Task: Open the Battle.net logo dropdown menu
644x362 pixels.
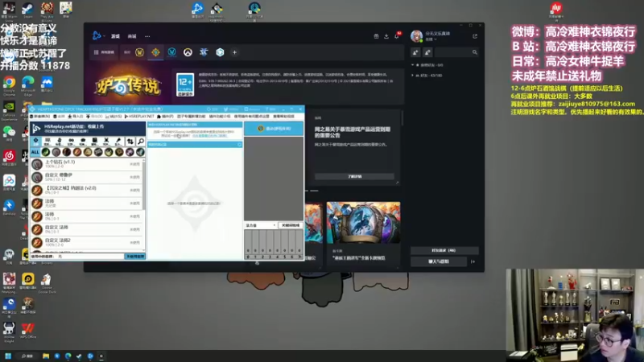Action: coord(97,35)
